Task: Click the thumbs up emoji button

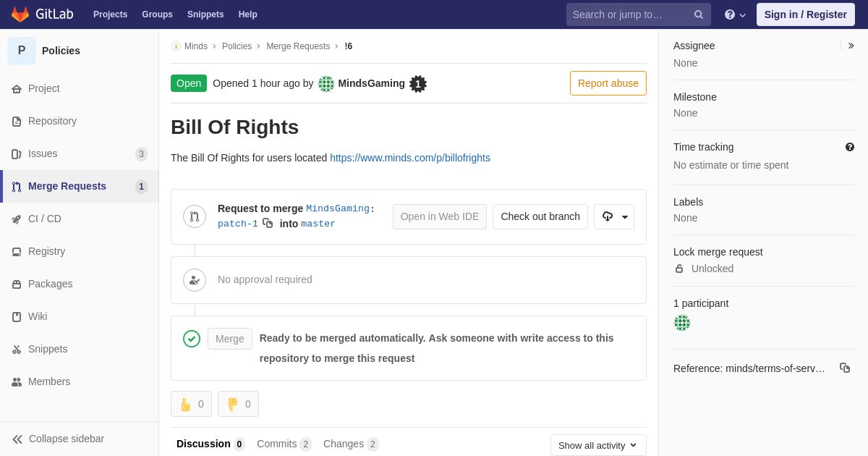Action: coord(191,404)
